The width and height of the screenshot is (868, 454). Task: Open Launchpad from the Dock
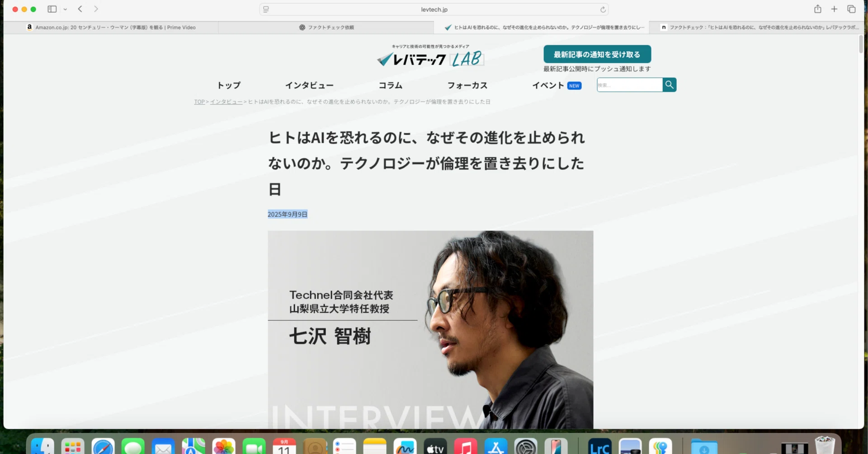tap(73, 447)
